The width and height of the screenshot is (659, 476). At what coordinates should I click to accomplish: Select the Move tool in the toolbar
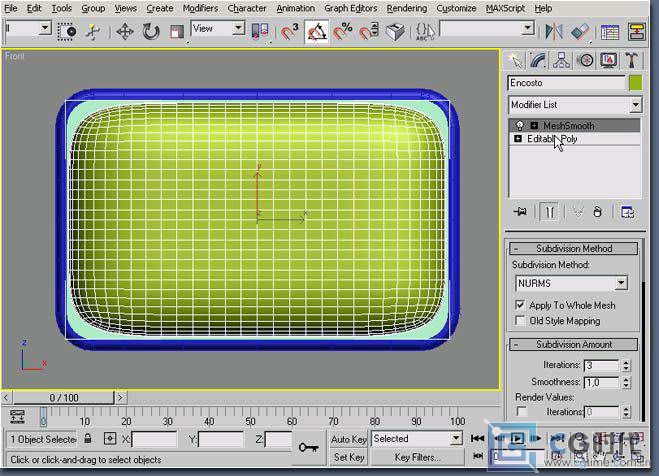coord(125,31)
